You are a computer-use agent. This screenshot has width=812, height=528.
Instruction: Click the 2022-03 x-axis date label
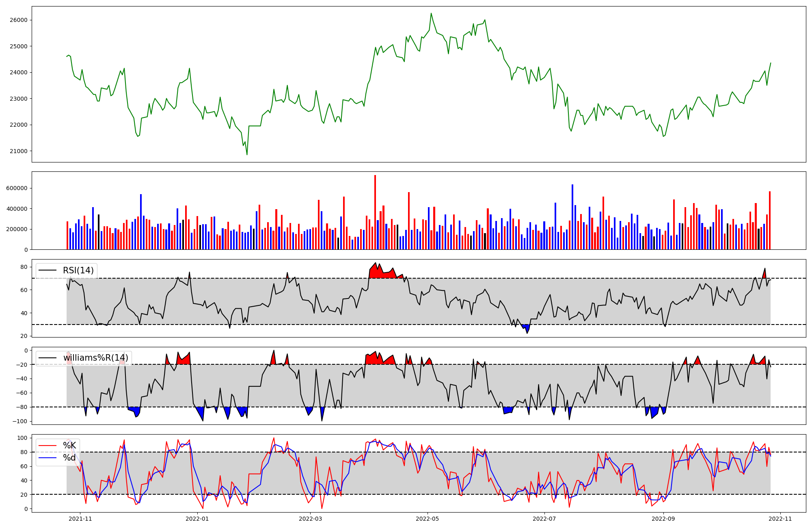pyautogui.click(x=310, y=519)
